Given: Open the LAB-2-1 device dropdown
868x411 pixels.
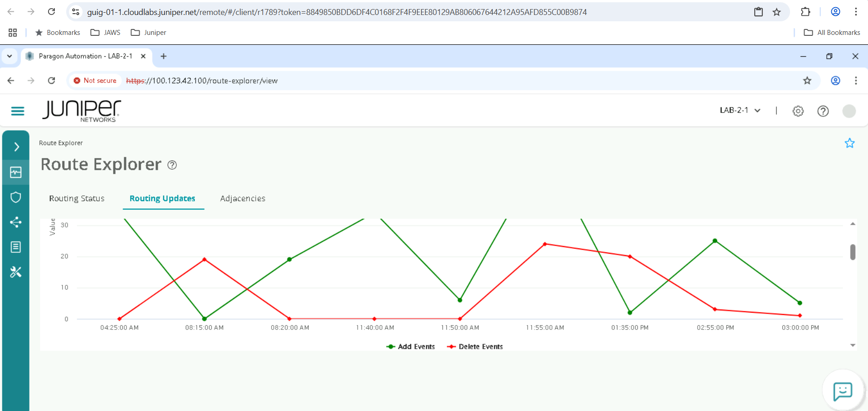Looking at the screenshot, I should (740, 110).
